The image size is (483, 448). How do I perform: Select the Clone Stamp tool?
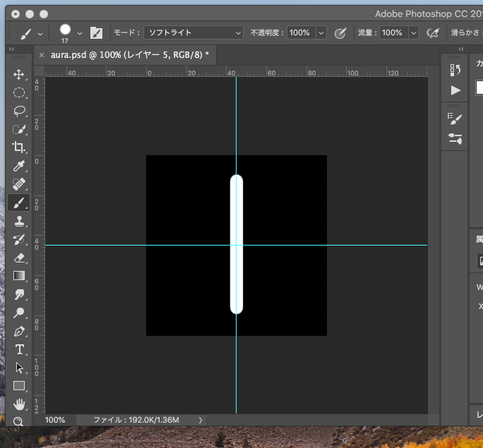coord(19,221)
